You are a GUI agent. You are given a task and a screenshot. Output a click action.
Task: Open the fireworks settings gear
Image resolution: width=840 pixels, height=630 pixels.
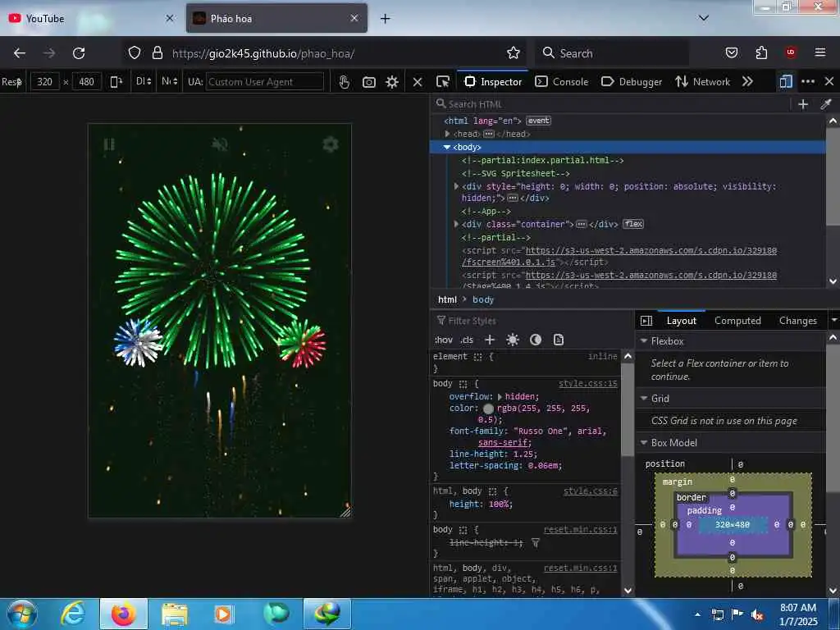[331, 144]
